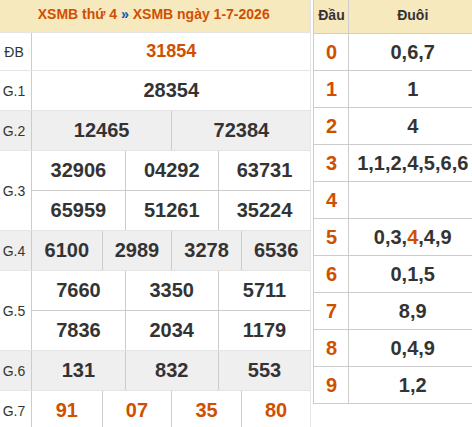Click G.3 number 65959
This screenshot has height=427, width=472.
point(78,210)
